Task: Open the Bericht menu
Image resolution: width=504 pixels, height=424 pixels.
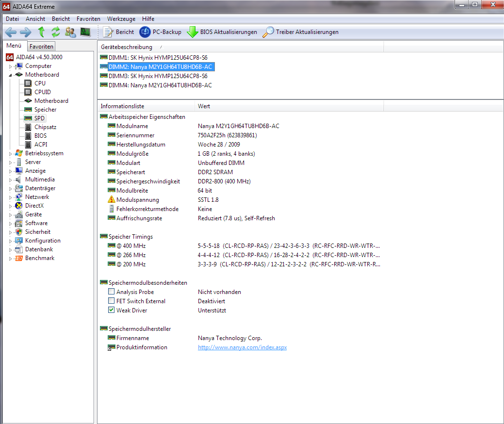Action: tap(61, 19)
